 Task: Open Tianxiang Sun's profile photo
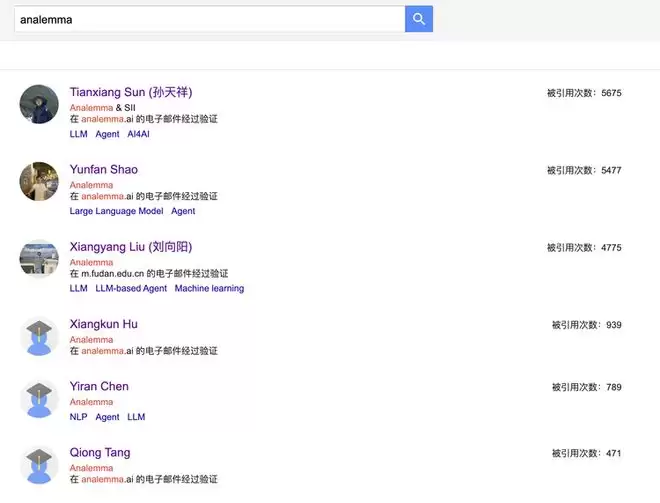39,104
